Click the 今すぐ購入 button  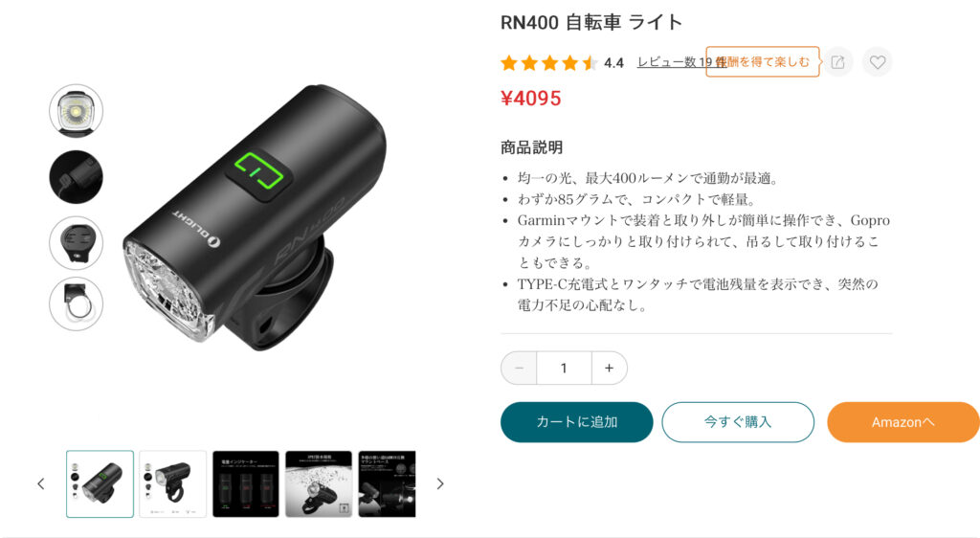pos(738,422)
